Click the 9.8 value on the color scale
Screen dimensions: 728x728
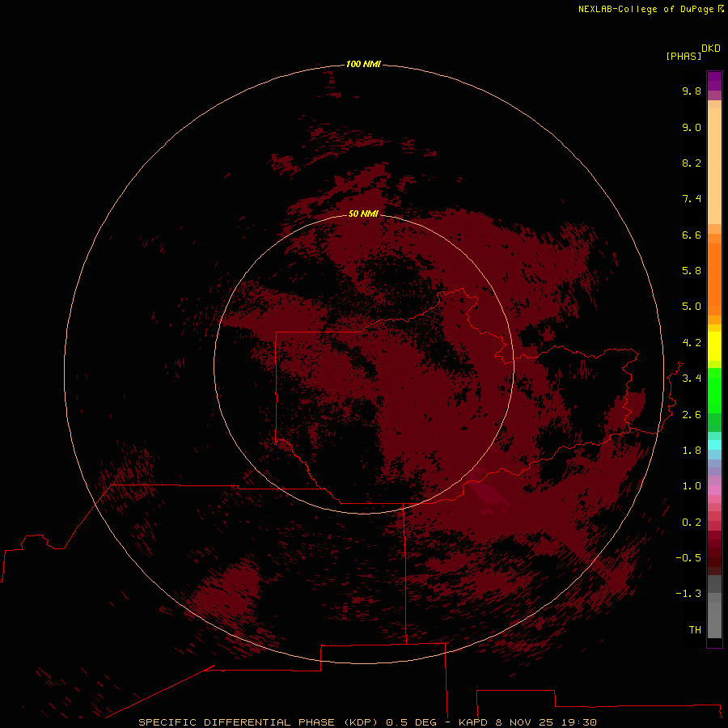click(x=692, y=91)
